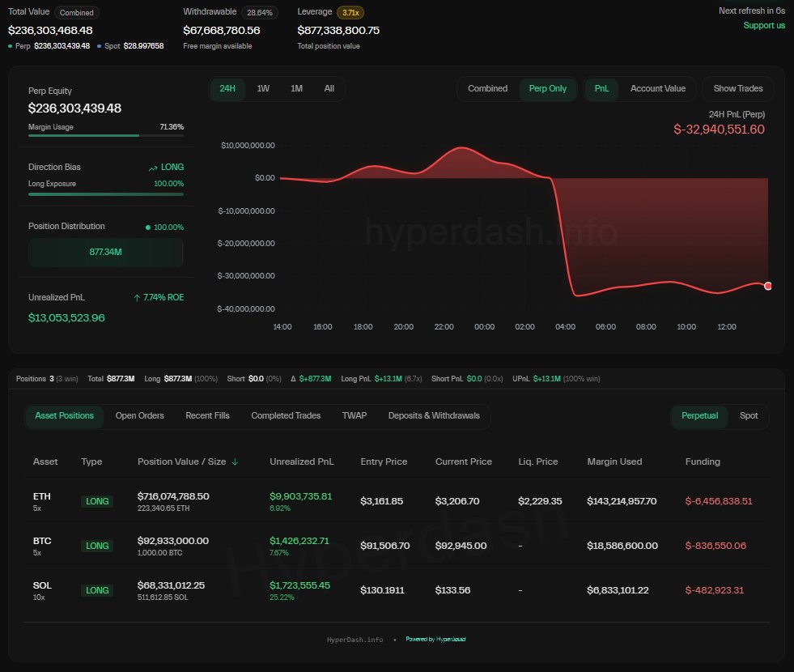Click the Combined badge beside Total Value

coord(77,12)
